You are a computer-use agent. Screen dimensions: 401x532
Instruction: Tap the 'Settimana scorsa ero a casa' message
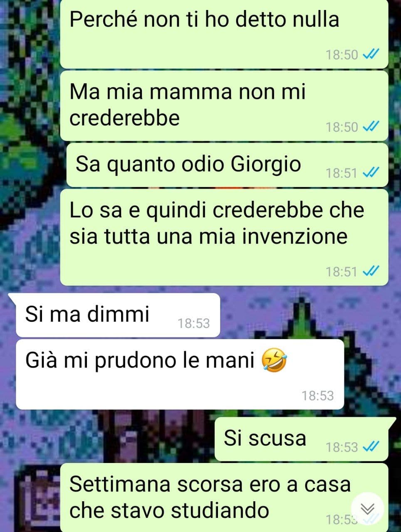tap(224, 498)
